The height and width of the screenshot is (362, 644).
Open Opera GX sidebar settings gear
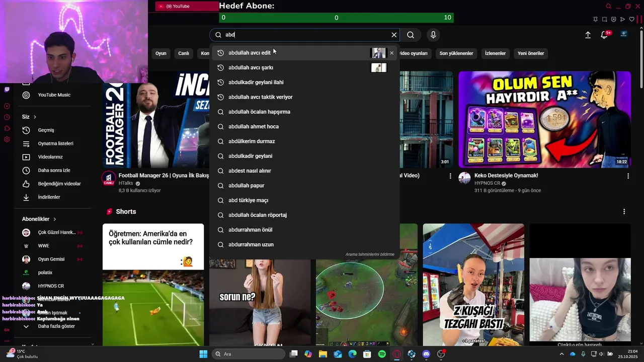click(7, 139)
